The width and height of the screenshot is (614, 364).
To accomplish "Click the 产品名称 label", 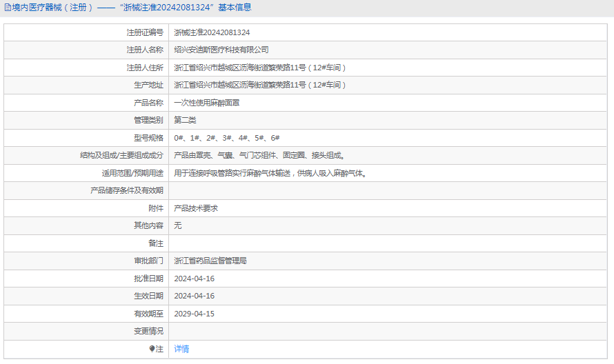I will (x=148, y=103).
